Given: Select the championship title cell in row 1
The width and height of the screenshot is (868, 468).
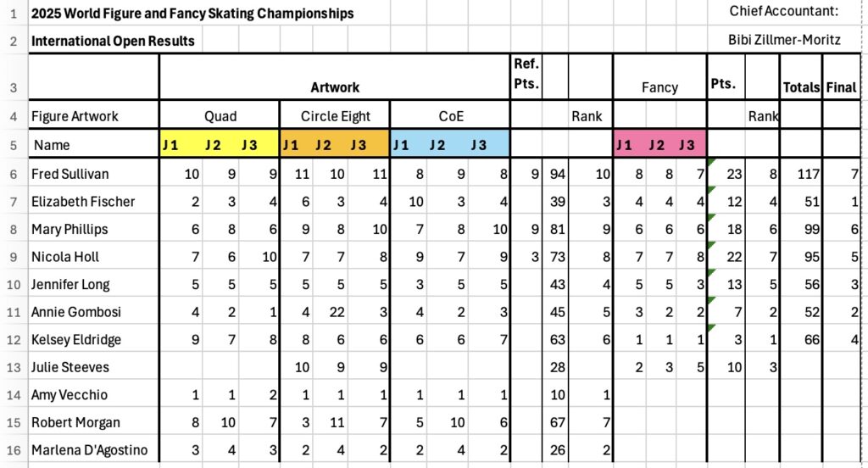Looking at the screenshot, I should point(192,14).
